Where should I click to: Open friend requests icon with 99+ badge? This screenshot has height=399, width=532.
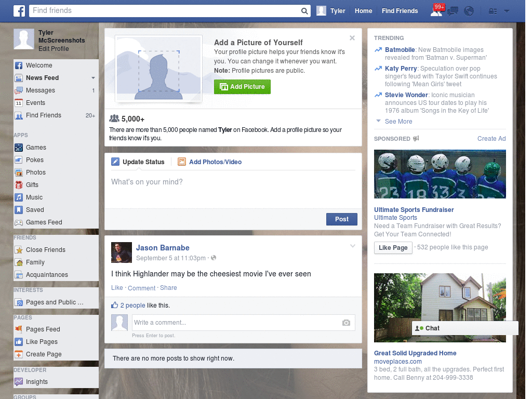click(x=436, y=10)
